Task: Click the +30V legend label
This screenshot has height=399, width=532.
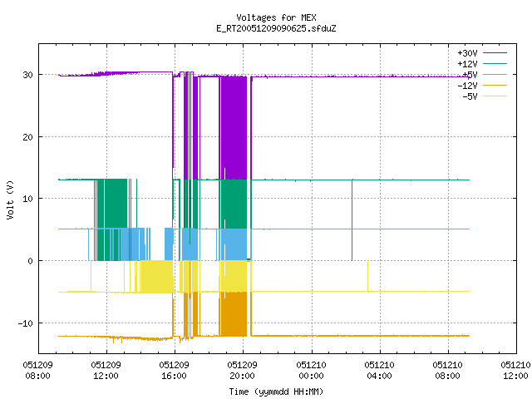Action: pos(467,53)
